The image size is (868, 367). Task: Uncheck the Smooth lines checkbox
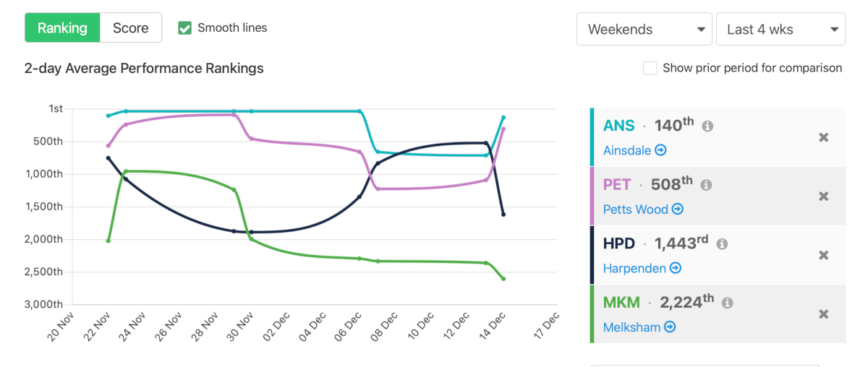coord(185,28)
